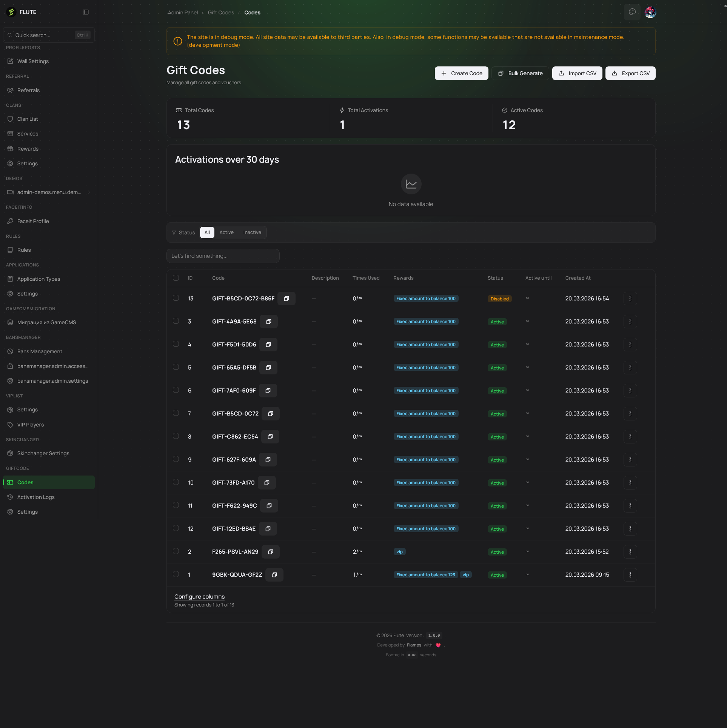Open Bans Management page
727x728 pixels.
(x=40, y=351)
